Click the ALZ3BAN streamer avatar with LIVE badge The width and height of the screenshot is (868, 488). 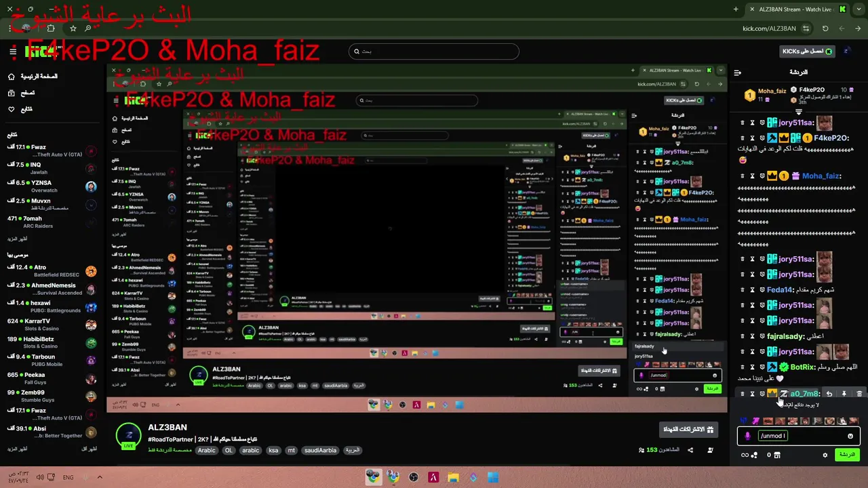[x=129, y=436]
